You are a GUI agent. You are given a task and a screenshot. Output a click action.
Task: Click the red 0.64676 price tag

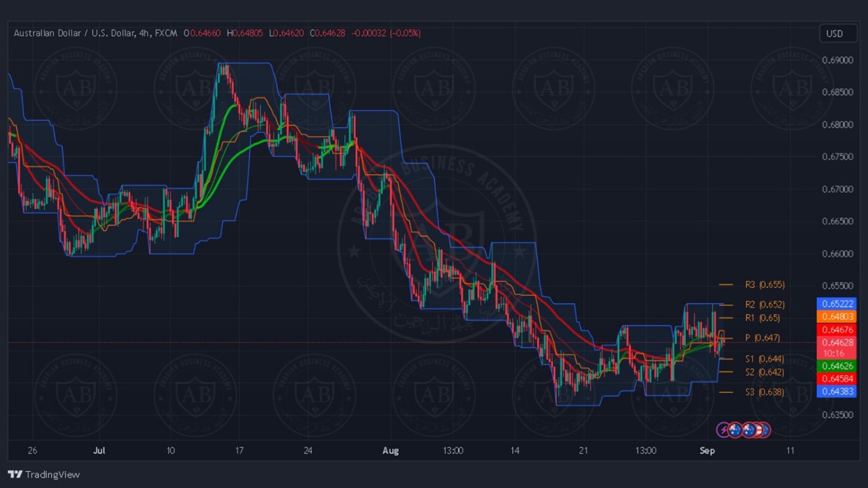[x=837, y=330]
